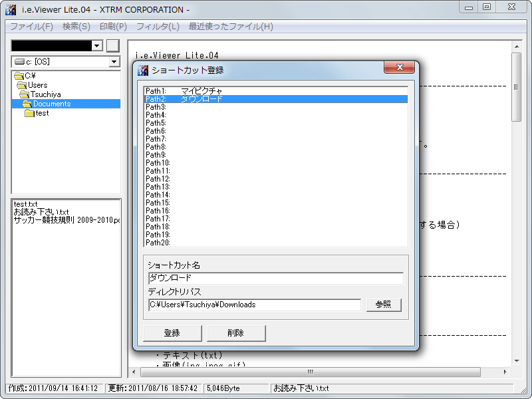Click the viewer scroll down arrow
Viewport: 532px width, 399px height.
pos(517,361)
